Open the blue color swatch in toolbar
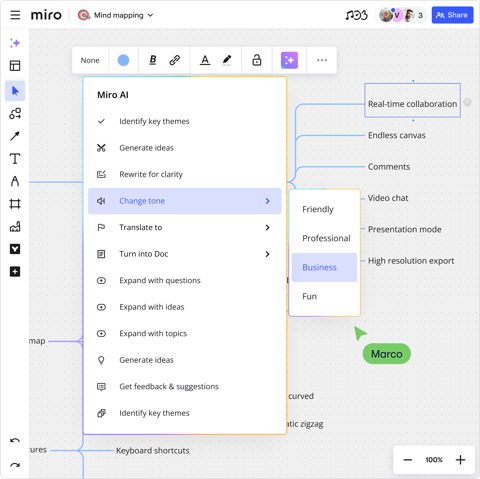This screenshot has height=479, width=480. point(123,60)
